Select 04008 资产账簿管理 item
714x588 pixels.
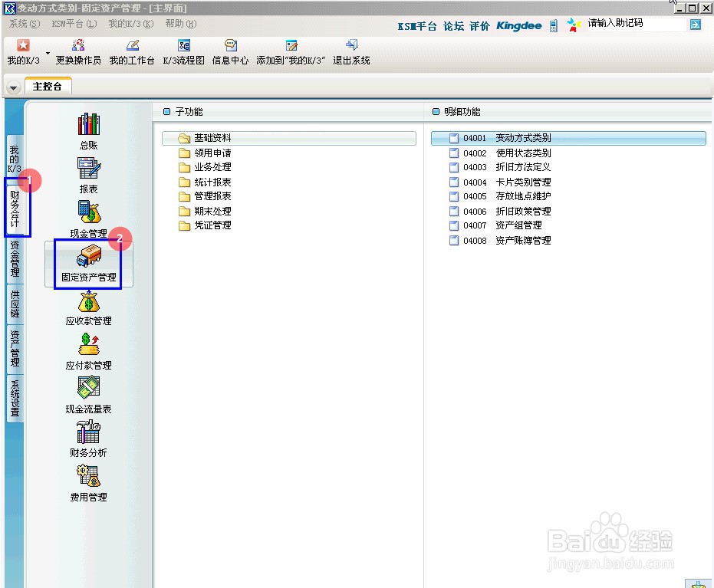tap(500, 240)
